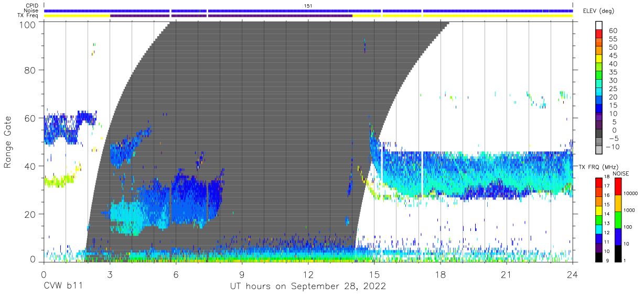This screenshot has width=644, height=297.
Task: Click the 35 label on ELEV colorbar
Action: tap(613, 72)
